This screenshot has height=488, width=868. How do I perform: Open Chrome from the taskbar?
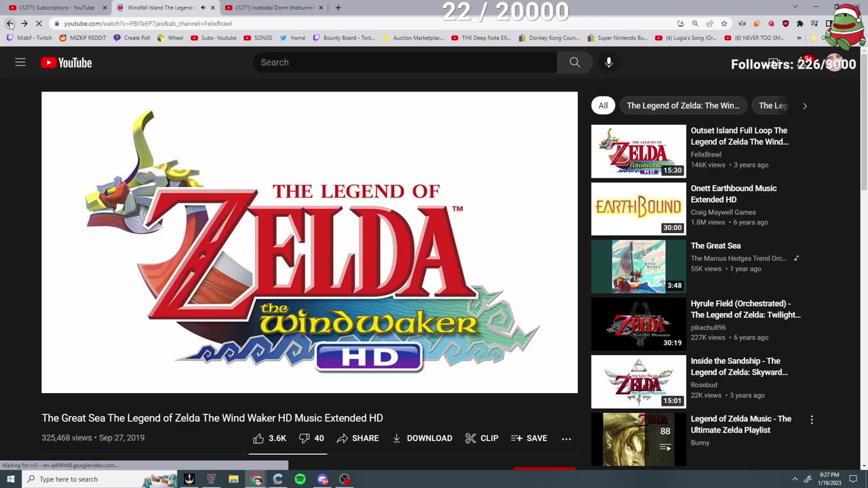pyautogui.click(x=256, y=479)
